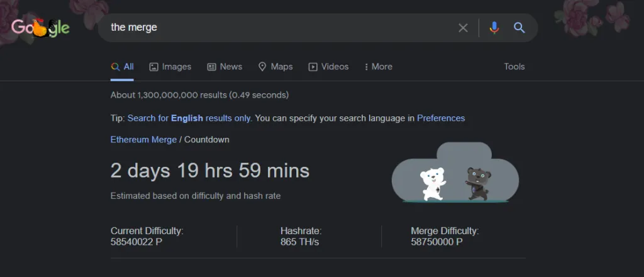
Task: Switch to the Images tab
Action: [170, 67]
